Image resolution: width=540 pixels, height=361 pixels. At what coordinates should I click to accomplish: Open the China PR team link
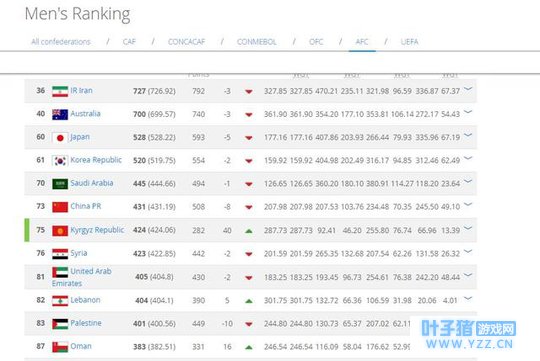click(x=86, y=206)
